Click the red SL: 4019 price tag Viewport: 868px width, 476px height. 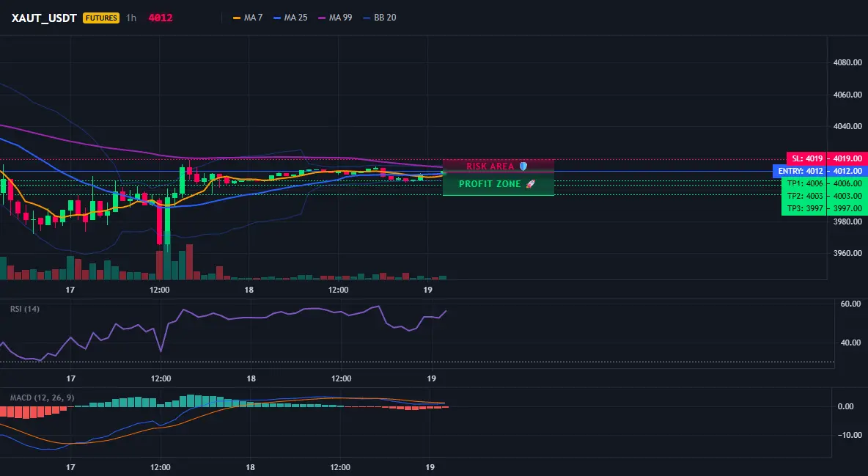[x=806, y=158]
